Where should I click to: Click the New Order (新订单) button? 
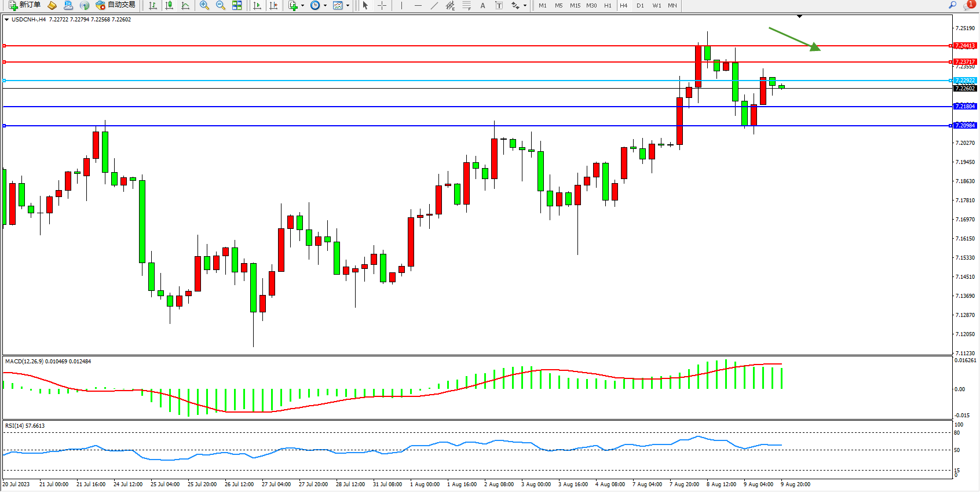click(x=24, y=5)
